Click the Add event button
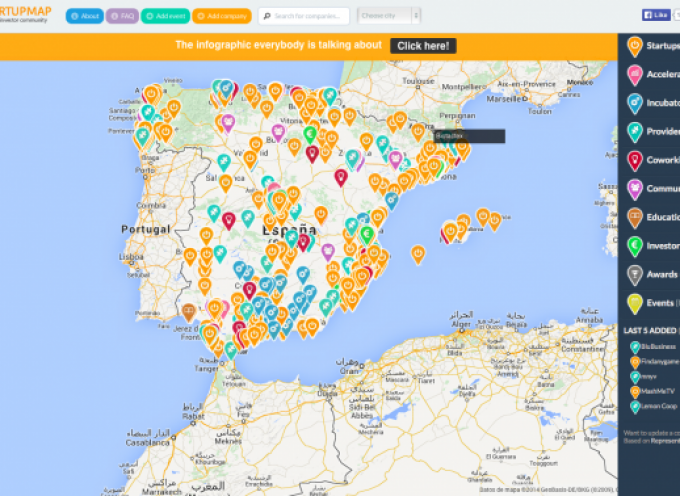680x496 pixels. [165, 16]
